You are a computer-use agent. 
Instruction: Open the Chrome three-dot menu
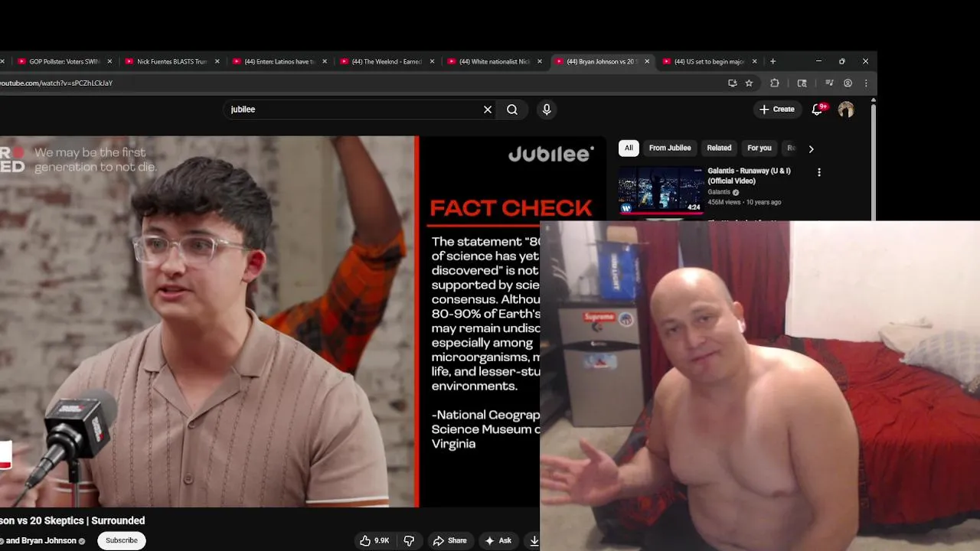tap(866, 83)
